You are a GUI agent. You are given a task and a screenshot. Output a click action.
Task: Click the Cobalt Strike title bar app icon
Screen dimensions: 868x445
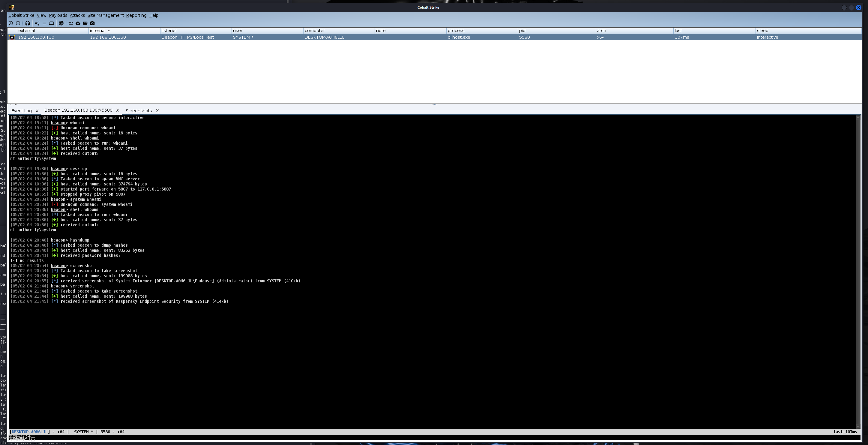tap(11, 8)
